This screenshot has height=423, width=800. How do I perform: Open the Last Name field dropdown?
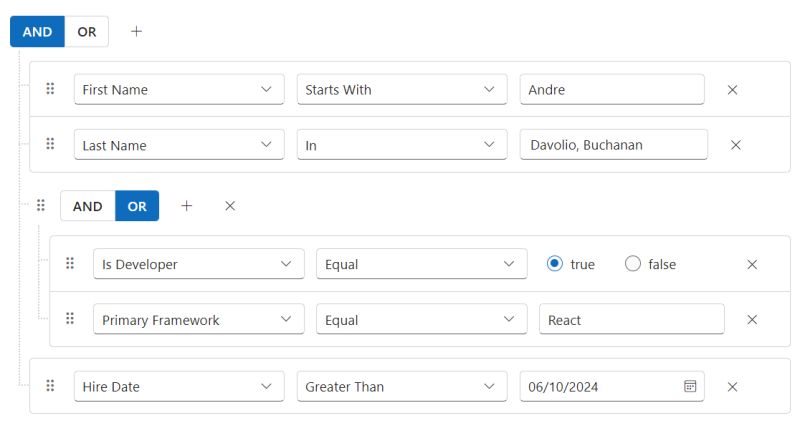pos(179,145)
